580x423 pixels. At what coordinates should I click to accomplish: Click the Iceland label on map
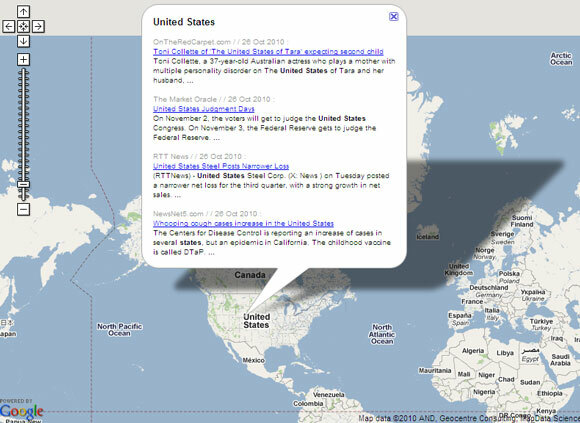coord(428,237)
